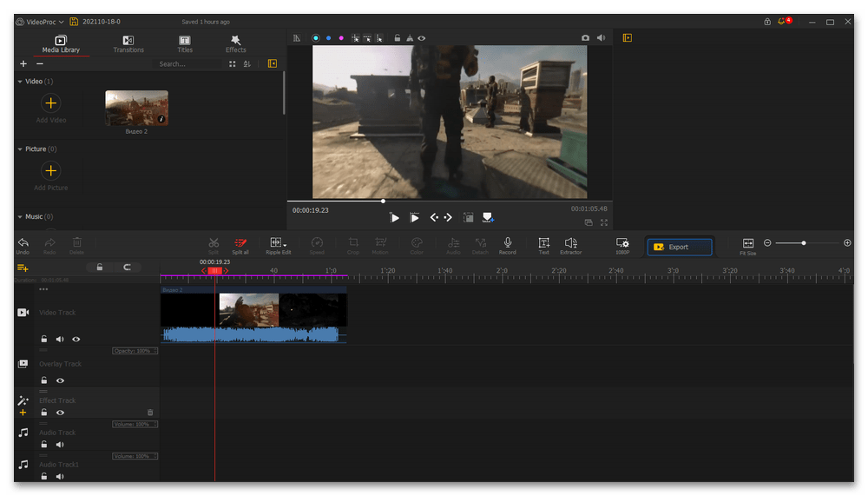Hide the Video Track using eye icon

click(76, 339)
